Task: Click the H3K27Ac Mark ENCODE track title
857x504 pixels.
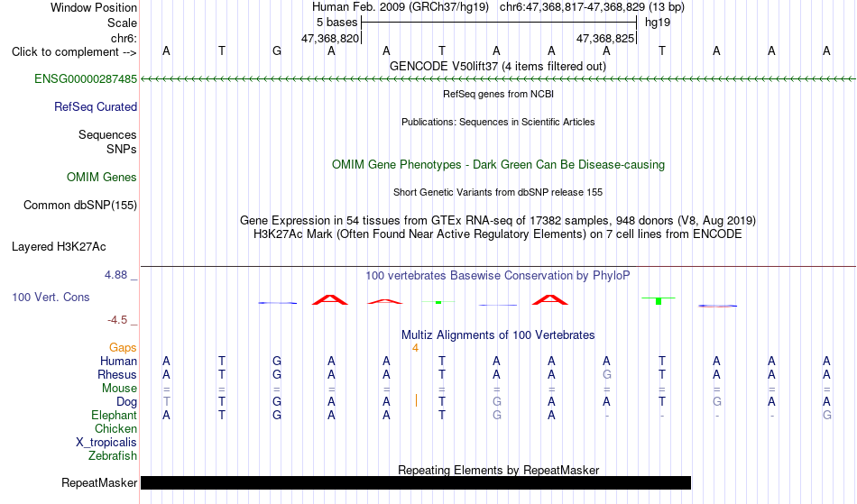Action: 498,234
